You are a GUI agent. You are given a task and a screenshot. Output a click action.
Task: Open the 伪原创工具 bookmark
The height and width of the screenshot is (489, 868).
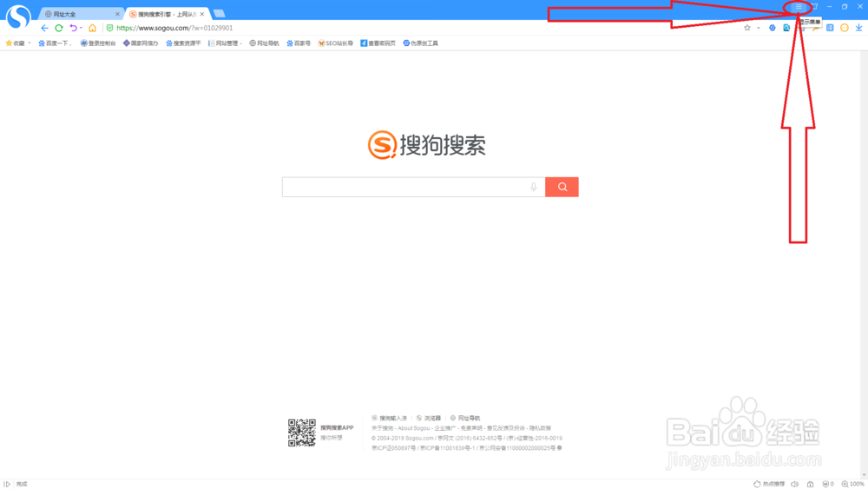pos(421,43)
